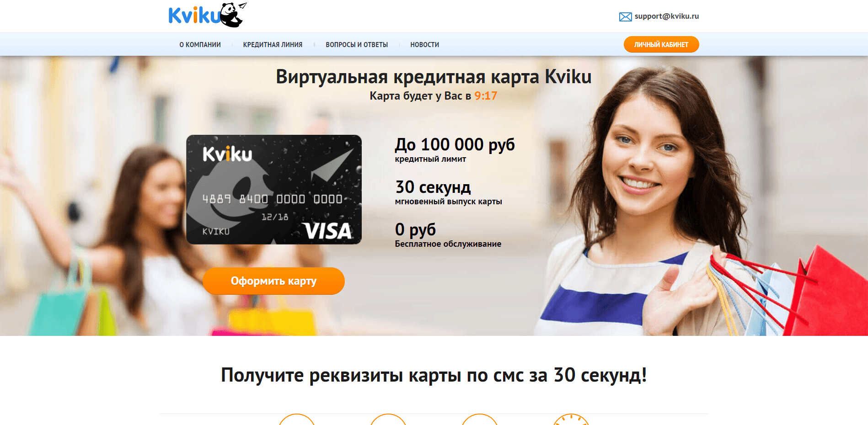The image size is (868, 425).
Task: Click the paper plane graphic on the card
Action: 332,165
